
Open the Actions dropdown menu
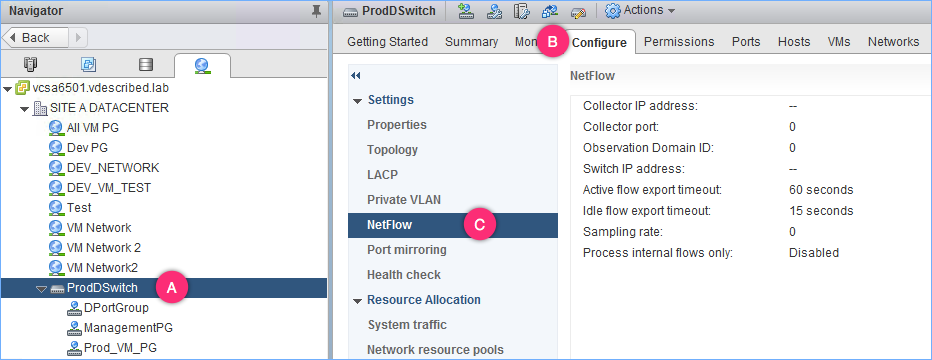coord(640,10)
